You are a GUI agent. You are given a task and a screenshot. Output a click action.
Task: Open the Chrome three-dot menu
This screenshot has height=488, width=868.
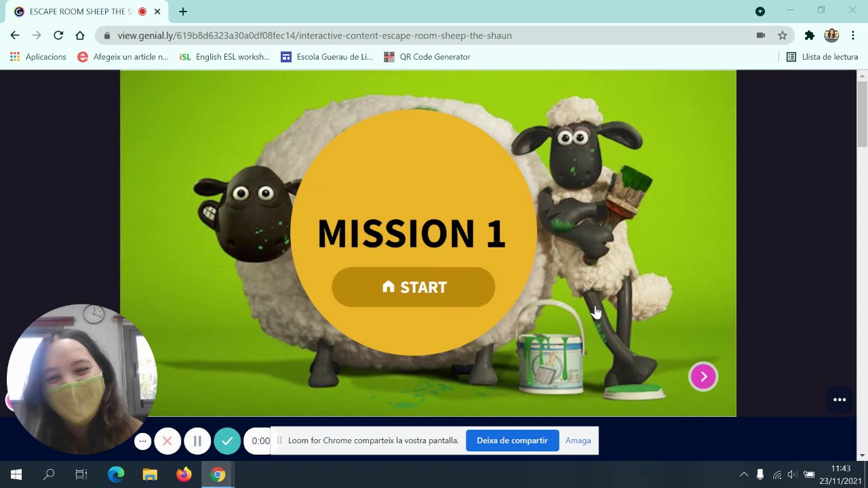pyautogui.click(x=853, y=35)
